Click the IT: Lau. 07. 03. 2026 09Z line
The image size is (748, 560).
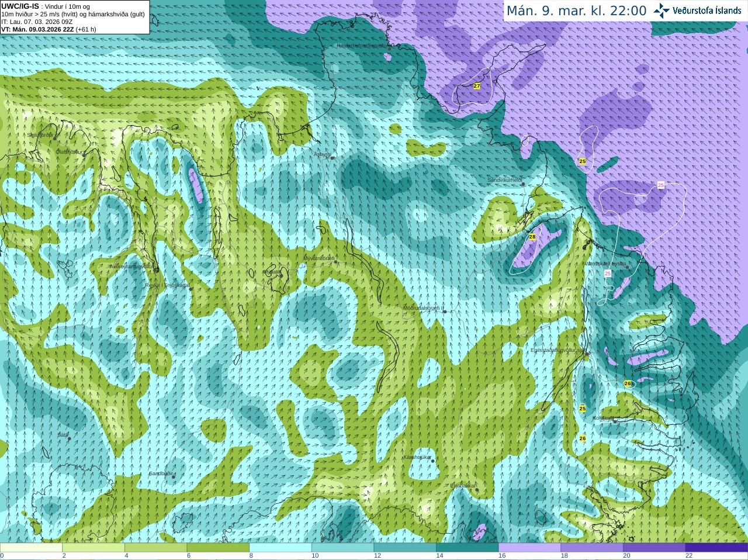coord(37,22)
